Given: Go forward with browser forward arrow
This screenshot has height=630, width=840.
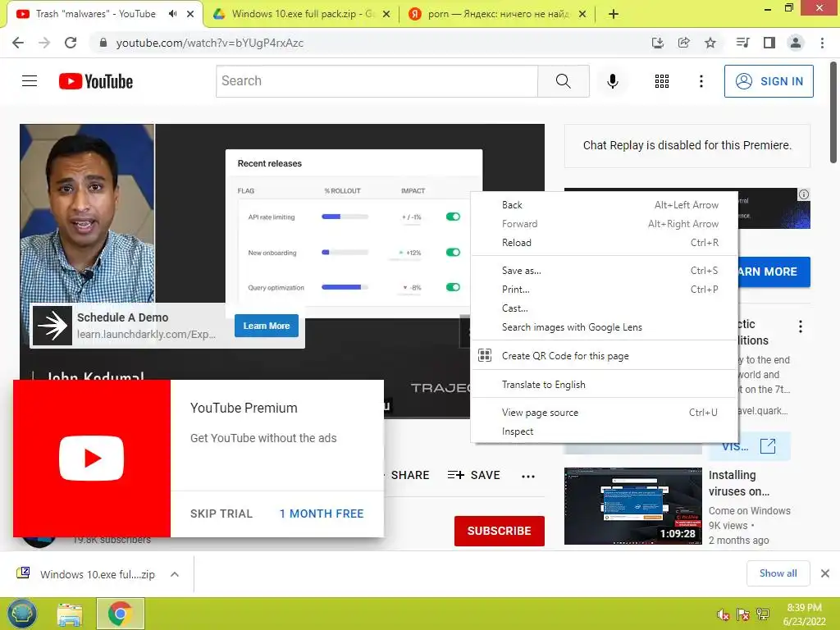Looking at the screenshot, I should (x=44, y=43).
